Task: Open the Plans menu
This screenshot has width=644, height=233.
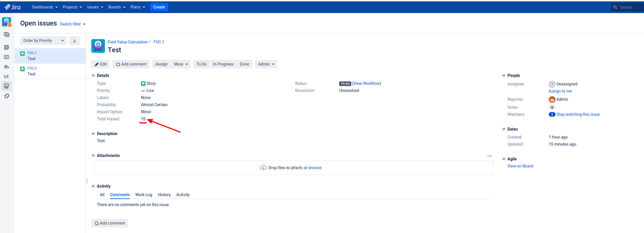Action: (x=138, y=7)
